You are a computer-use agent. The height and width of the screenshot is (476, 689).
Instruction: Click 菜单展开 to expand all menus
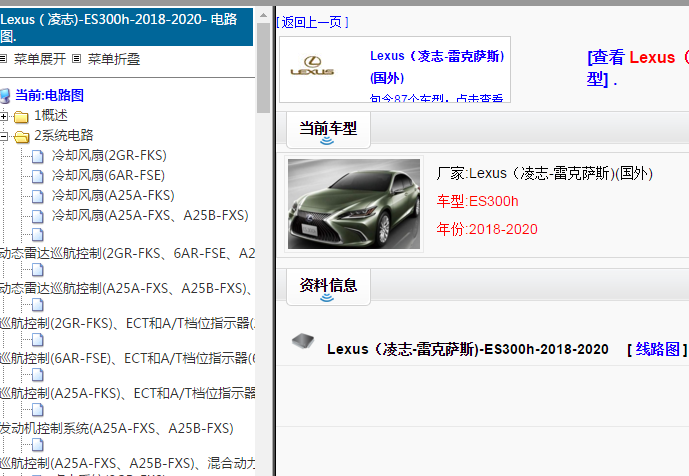point(40,59)
